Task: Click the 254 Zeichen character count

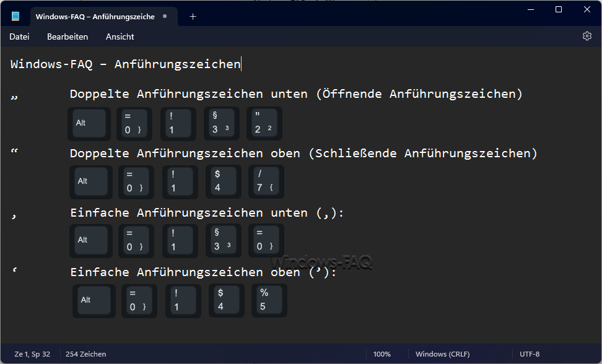Action: coord(85,354)
